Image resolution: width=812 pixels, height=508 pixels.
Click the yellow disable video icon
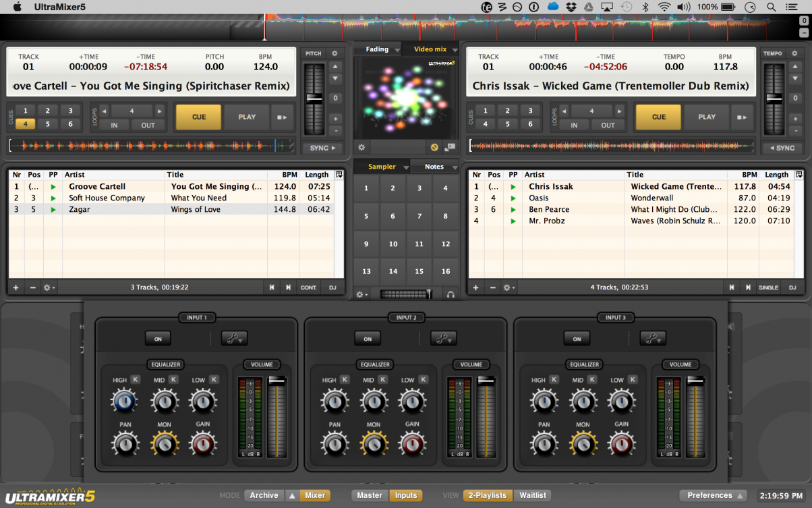tap(435, 147)
